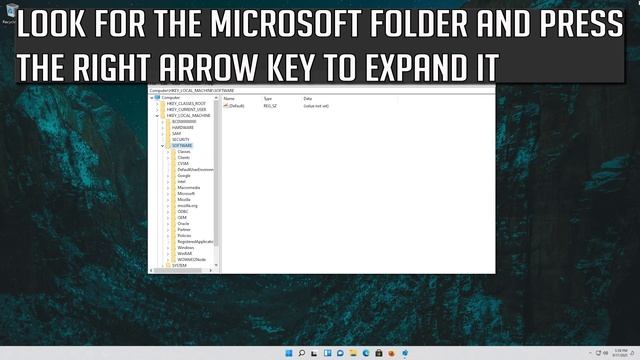Image resolution: width=640 pixels, height=360 pixels.
Task: Select the Oracle key
Action: click(183, 224)
